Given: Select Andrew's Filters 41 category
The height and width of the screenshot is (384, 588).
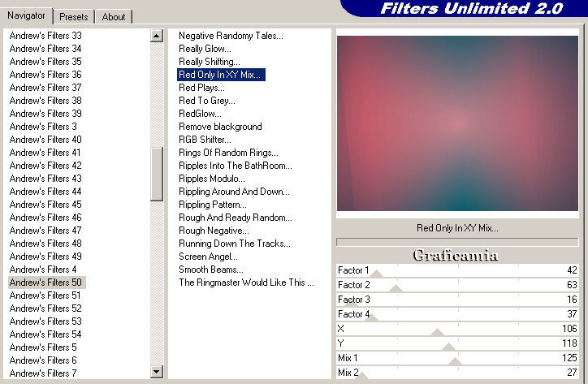Looking at the screenshot, I should [45, 153].
